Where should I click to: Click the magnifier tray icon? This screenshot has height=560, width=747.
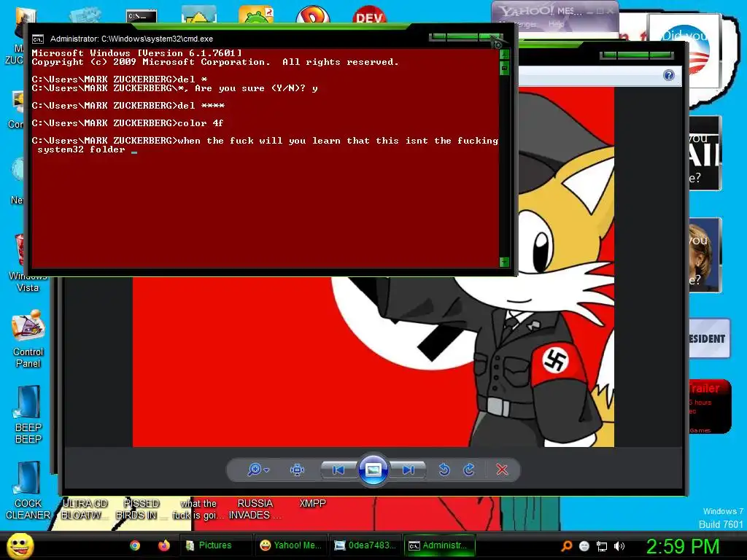coord(566,545)
